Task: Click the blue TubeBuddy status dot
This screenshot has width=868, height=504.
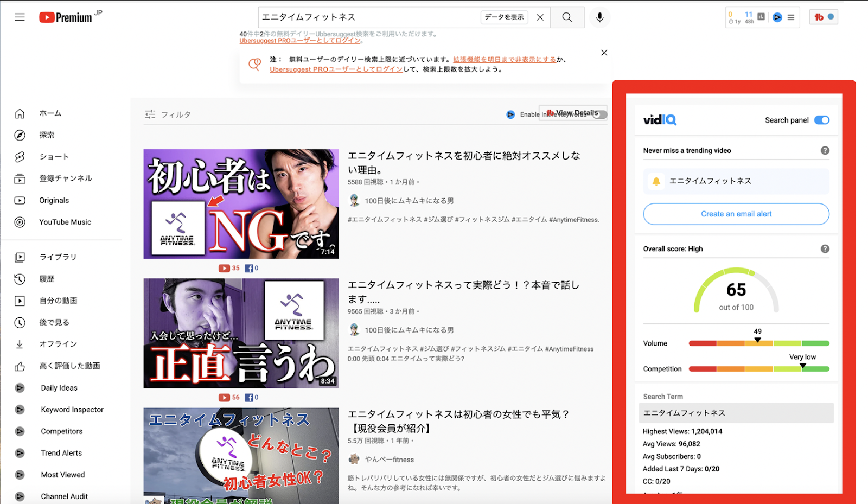Action: click(x=831, y=17)
